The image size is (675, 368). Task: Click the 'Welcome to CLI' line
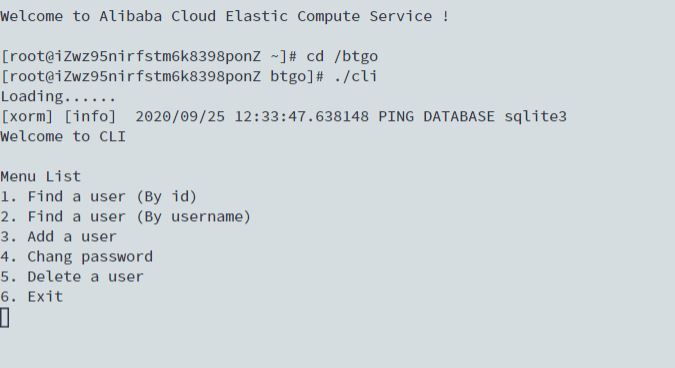point(63,136)
